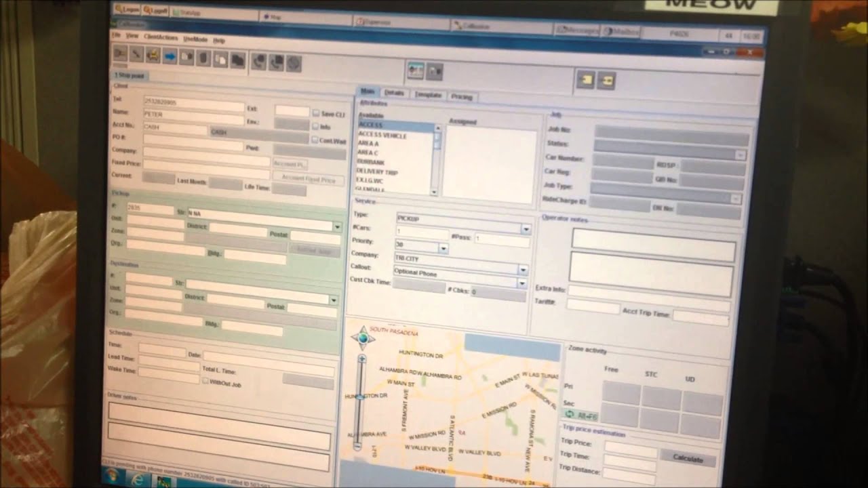Viewport: 868px width, 488px height.
Task: Open the Destination street dropdown arrow
Action: click(x=333, y=300)
